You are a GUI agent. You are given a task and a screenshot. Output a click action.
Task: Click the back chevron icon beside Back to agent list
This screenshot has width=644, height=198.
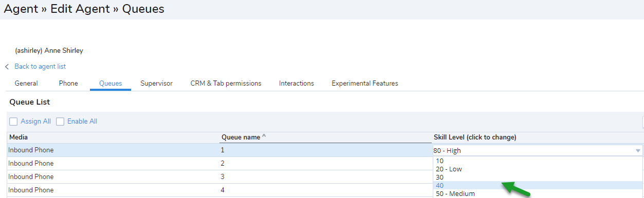point(7,67)
